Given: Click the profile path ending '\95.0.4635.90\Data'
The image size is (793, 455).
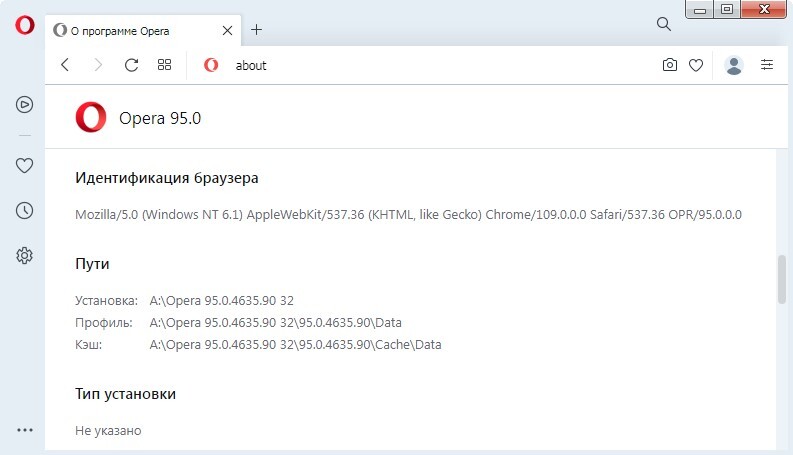Looking at the screenshot, I should 276,323.
